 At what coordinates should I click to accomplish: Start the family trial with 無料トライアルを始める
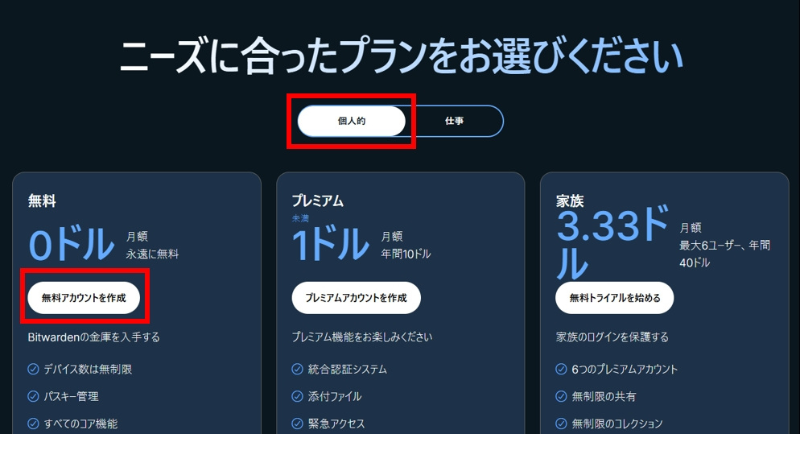[x=615, y=298]
